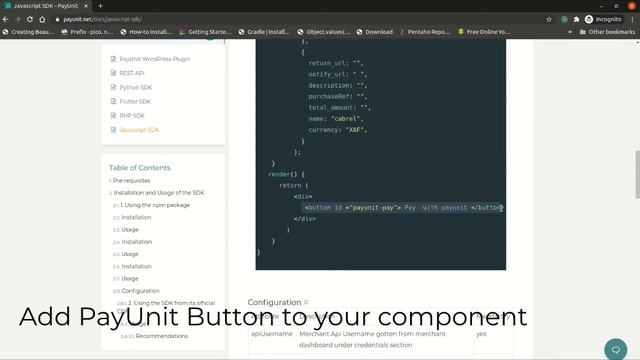Jump to Pre-requisites in Table of Contents
Viewport: 640px width, 360px height.
pos(131,180)
